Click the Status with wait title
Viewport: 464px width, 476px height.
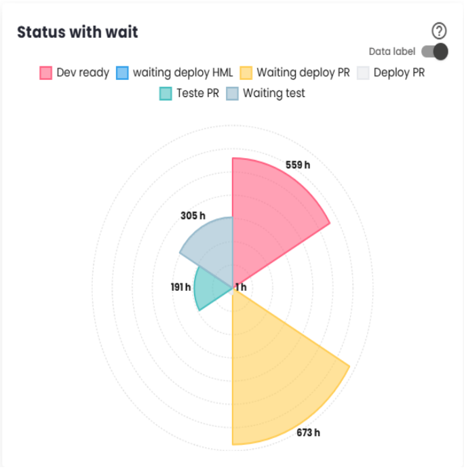coord(77,32)
